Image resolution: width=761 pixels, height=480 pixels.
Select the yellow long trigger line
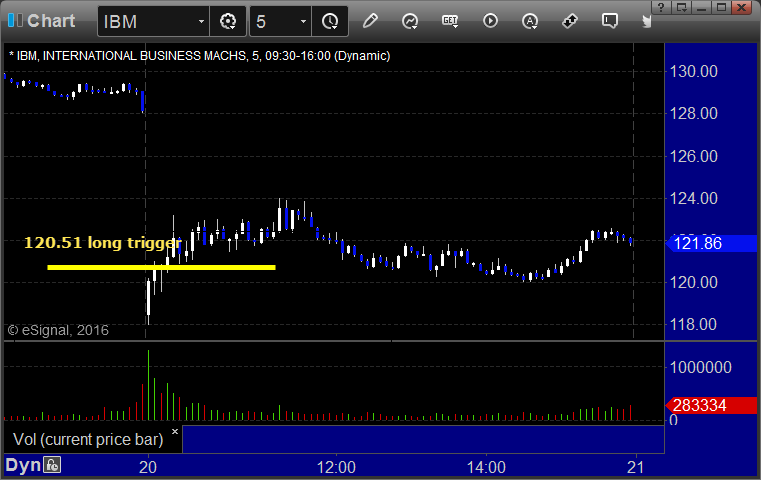pyautogui.click(x=161, y=267)
